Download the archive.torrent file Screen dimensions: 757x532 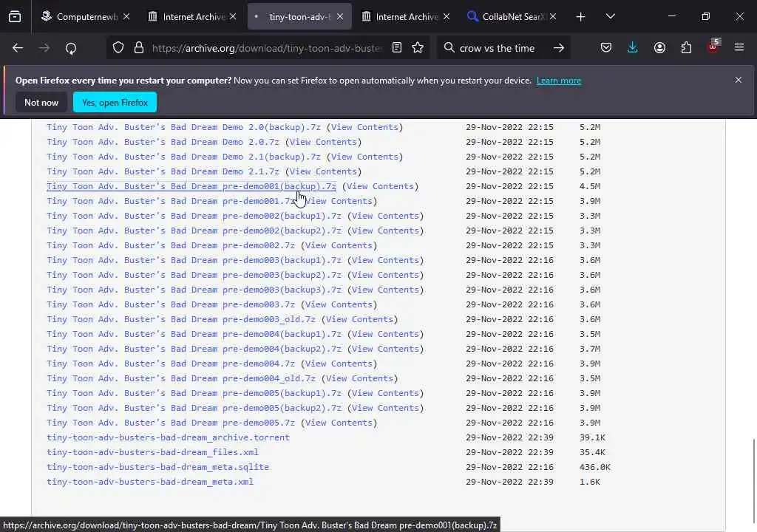point(168,437)
